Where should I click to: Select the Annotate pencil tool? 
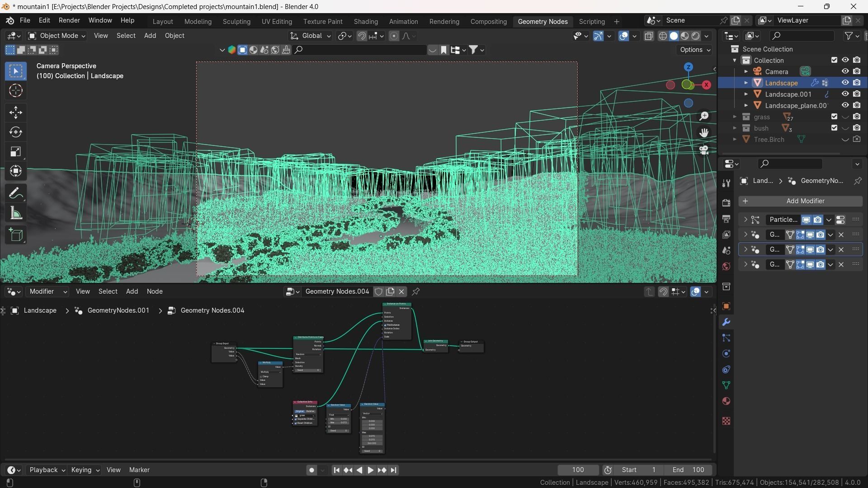tap(16, 193)
